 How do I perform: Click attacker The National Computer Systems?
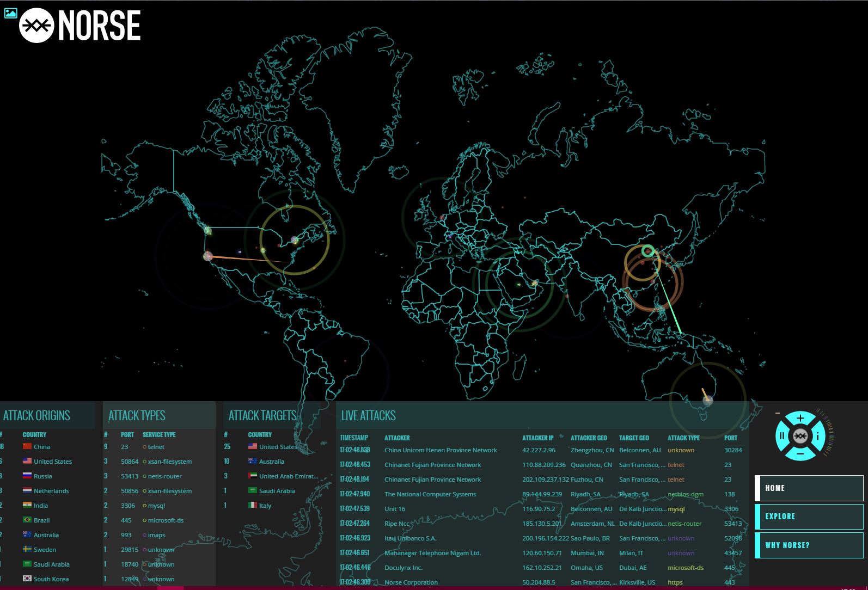click(x=430, y=494)
